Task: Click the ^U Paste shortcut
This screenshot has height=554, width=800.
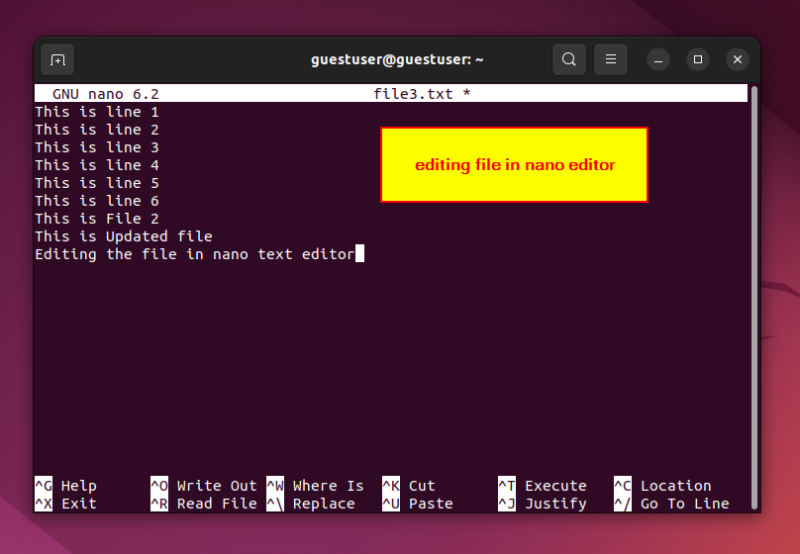Action: (x=417, y=503)
